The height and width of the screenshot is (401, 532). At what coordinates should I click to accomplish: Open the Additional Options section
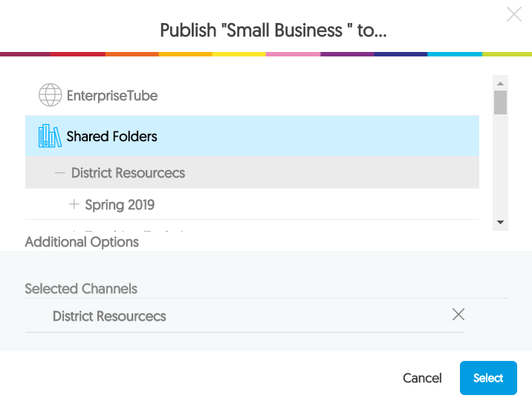coord(82,242)
